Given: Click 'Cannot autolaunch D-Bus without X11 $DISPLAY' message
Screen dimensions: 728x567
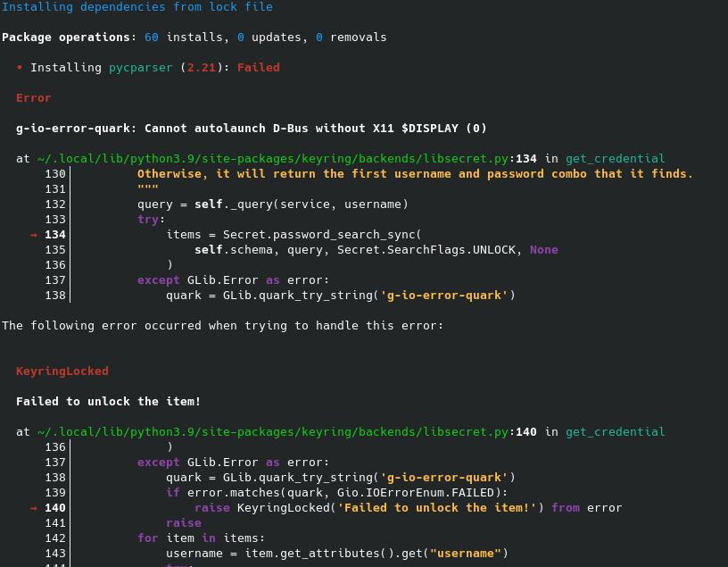Looking at the screenshot, I should pyautogui.click(x=302, y=129).
